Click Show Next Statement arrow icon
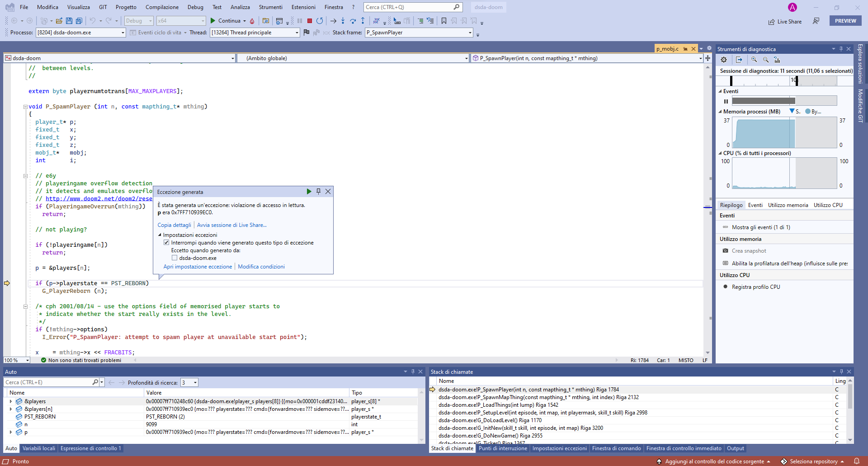The image size is (868, 466). pyautogui.click(x=333, y=21)
